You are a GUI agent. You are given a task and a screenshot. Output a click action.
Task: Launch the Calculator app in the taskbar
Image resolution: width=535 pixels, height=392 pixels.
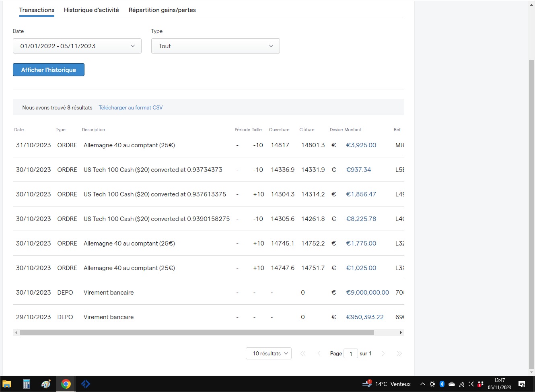27,384
